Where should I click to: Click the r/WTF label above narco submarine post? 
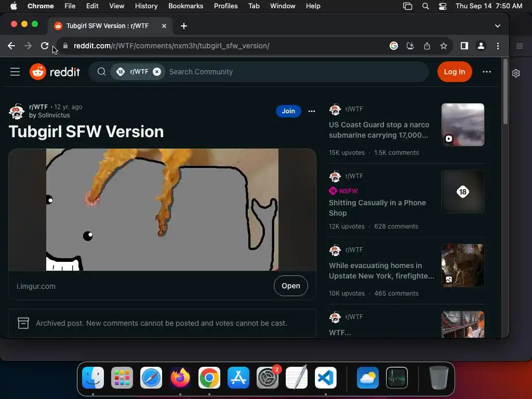click(x=354, y=109)
